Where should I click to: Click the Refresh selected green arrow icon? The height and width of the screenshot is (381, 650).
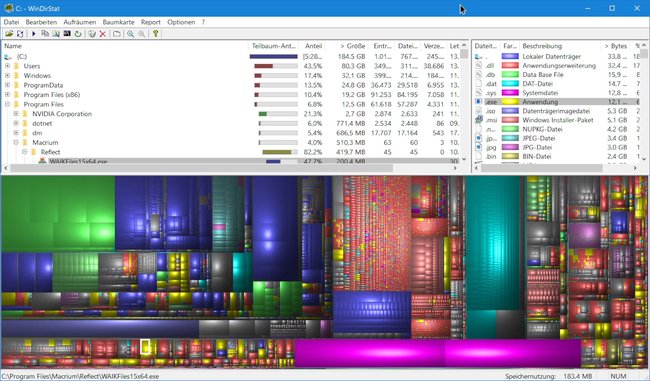[78, 34]
